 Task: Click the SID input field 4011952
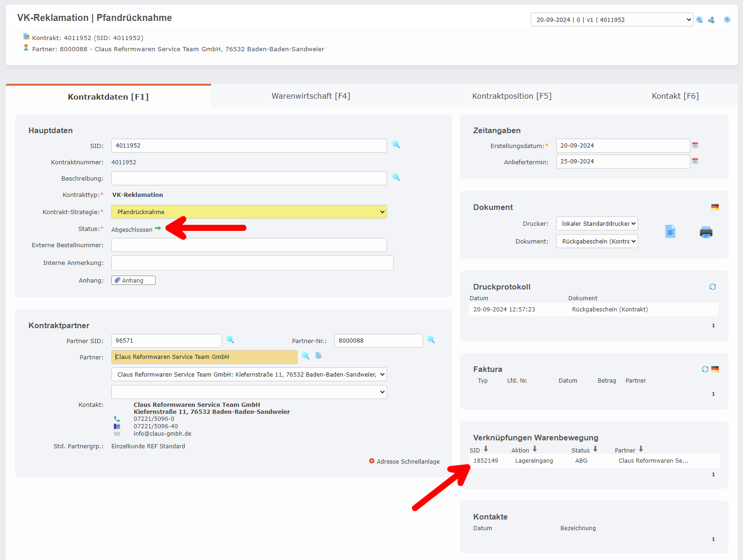(249, 146)
